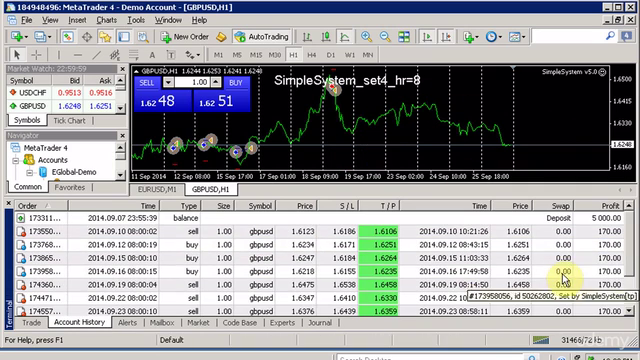The width and height of the screenshot is (640, 360).
Task: Open the Profiles toolbar icon
Action: pyautogui.click(x=42, y=37)
